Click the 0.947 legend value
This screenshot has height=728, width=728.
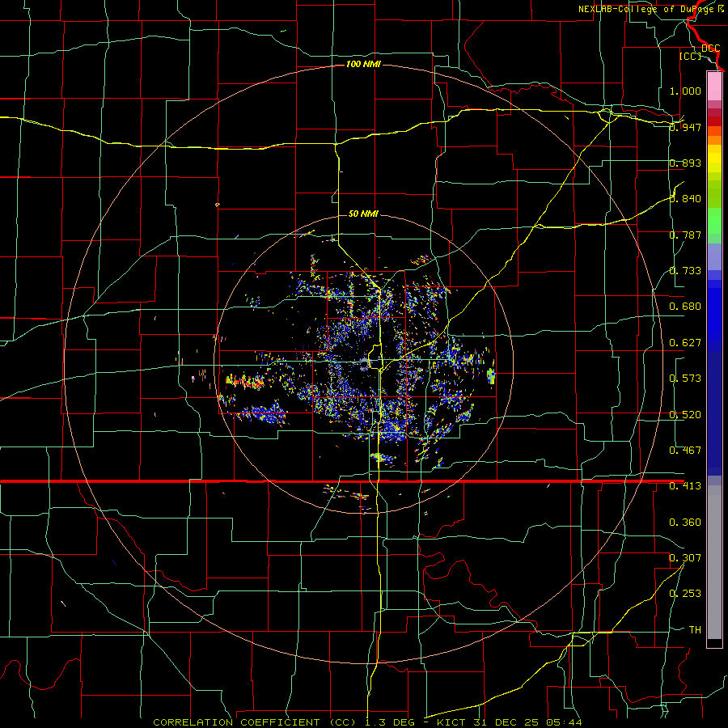(685, 127)
